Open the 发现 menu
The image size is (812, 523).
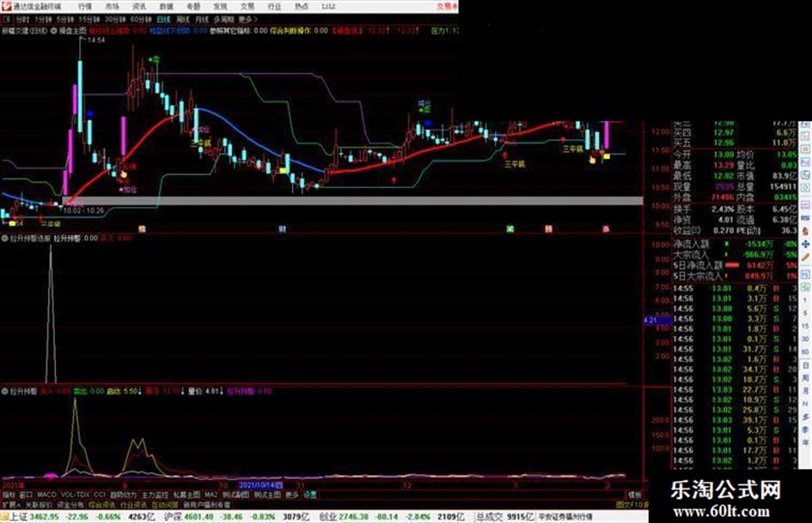coord(220,7)
